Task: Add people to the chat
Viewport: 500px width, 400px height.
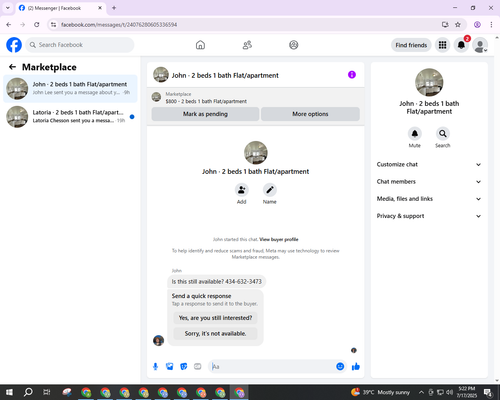Action: (242, 190)
